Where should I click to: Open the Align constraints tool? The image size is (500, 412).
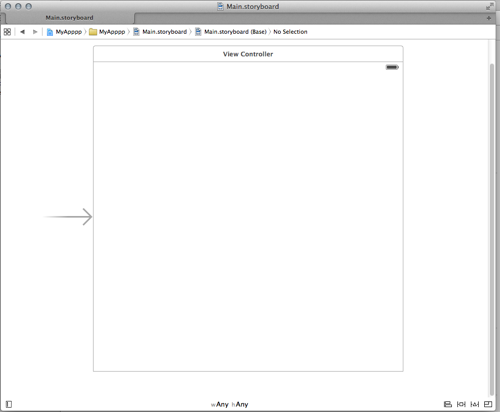coord(448,404)
